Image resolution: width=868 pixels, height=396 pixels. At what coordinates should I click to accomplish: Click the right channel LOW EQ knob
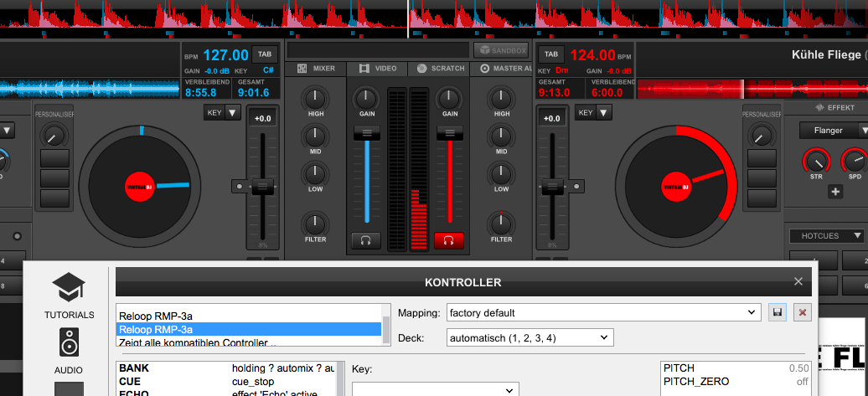(502, 173)
